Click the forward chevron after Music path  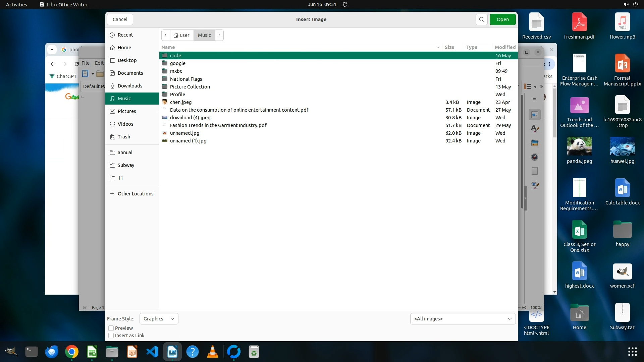pos(219,35)
